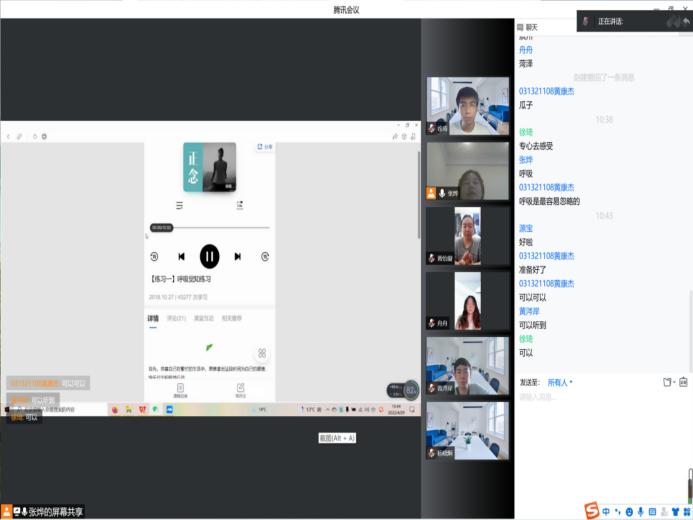Click the Sogou input method S icon
Viewport: 693px width, 520px height.
591,511
